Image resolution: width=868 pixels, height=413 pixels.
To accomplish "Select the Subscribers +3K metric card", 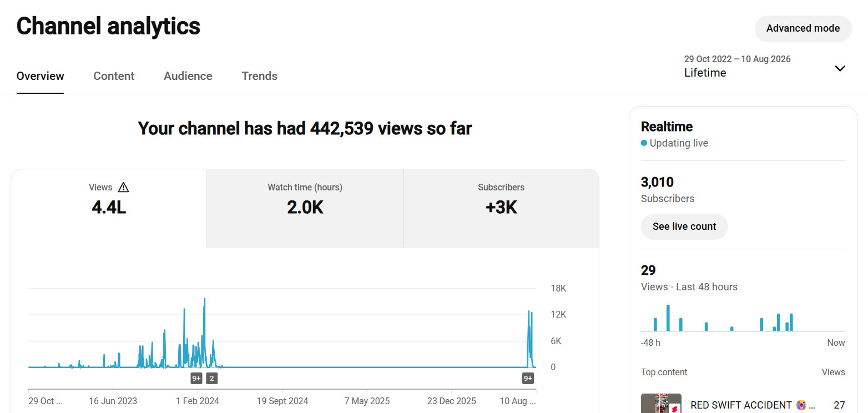I will point(501,208).
